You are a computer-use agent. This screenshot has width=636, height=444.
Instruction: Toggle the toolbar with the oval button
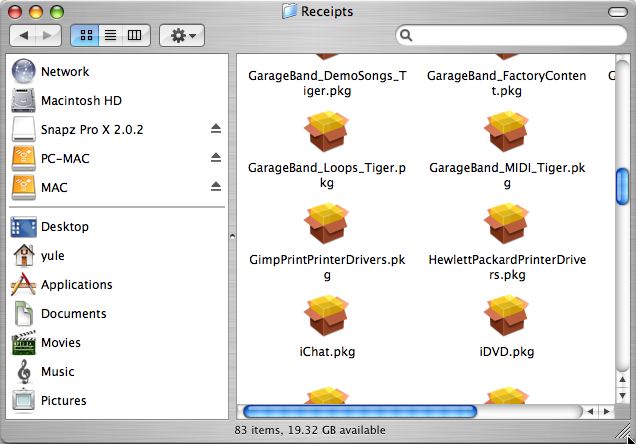coord(618,12)
